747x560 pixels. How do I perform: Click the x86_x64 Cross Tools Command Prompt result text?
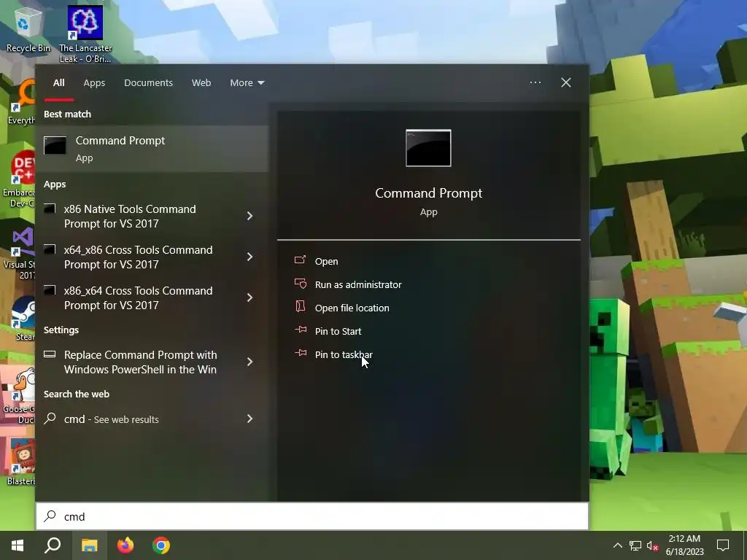138,297
